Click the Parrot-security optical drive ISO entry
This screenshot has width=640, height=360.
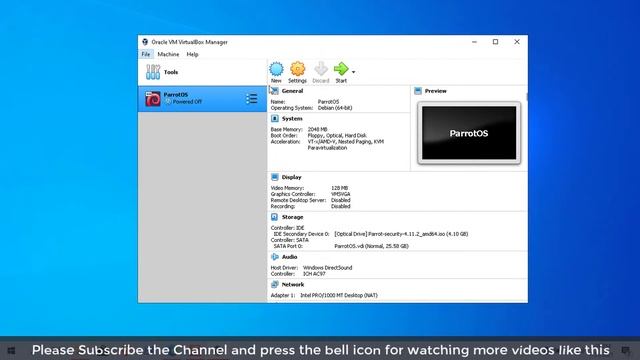401,234
